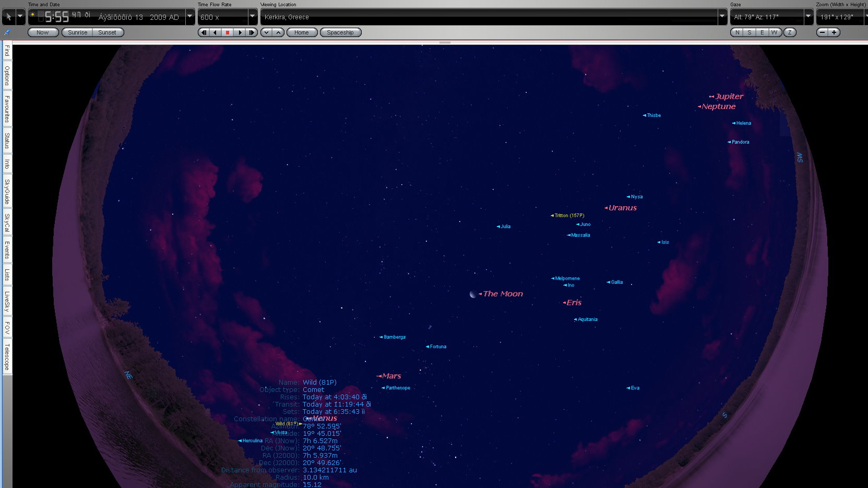Run time backward
The height and width of the screenshot is (488, 868).
pos(215,32)
